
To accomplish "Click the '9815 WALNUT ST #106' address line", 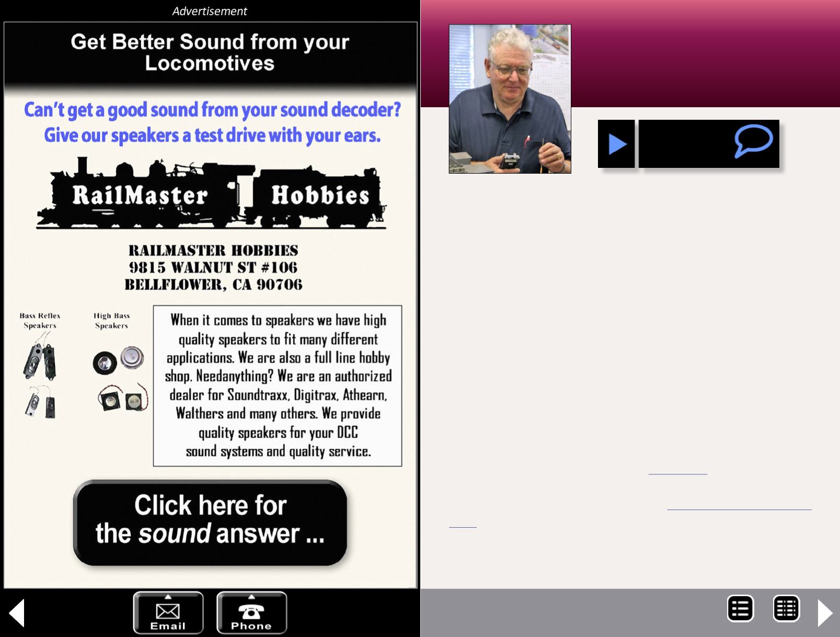I will [x=213, y=267].
